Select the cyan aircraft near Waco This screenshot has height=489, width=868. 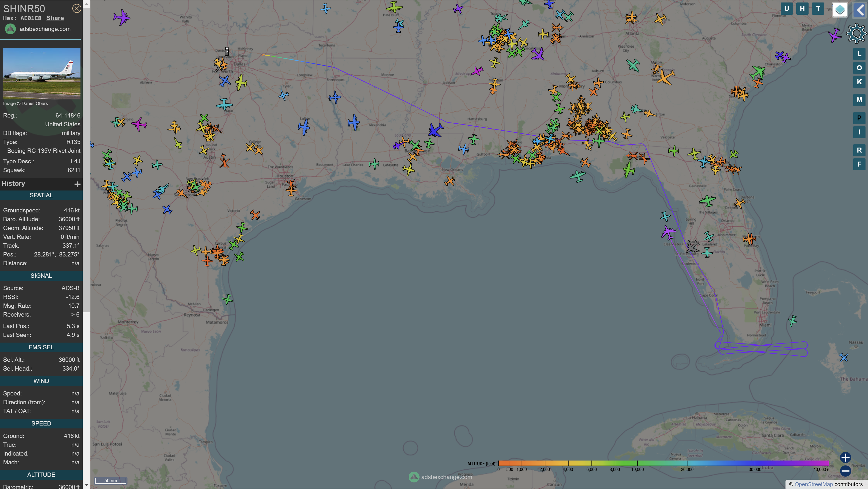[x=224, y=104]
